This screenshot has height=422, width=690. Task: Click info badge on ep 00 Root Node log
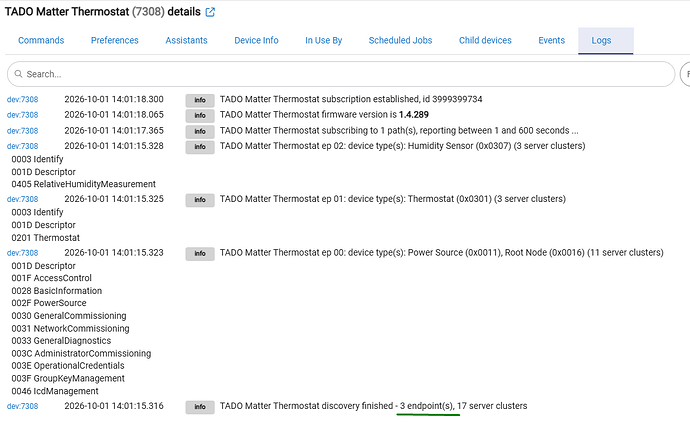(200, 254)
